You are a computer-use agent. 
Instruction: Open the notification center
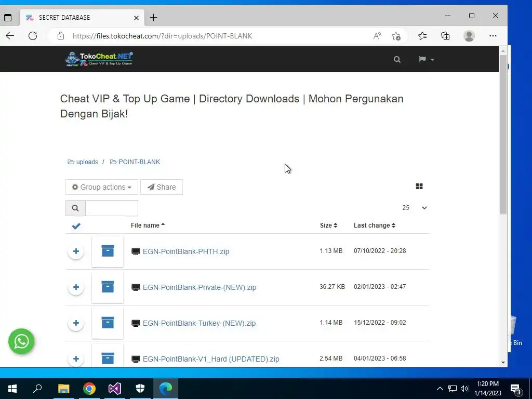click(x=516, y=389)
